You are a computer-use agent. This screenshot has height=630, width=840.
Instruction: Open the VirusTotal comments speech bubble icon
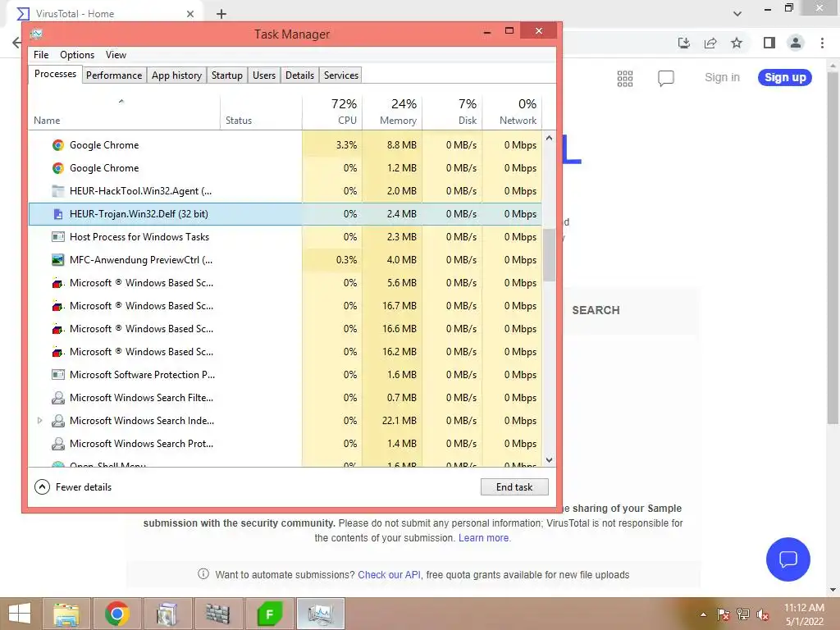point(666,78)
